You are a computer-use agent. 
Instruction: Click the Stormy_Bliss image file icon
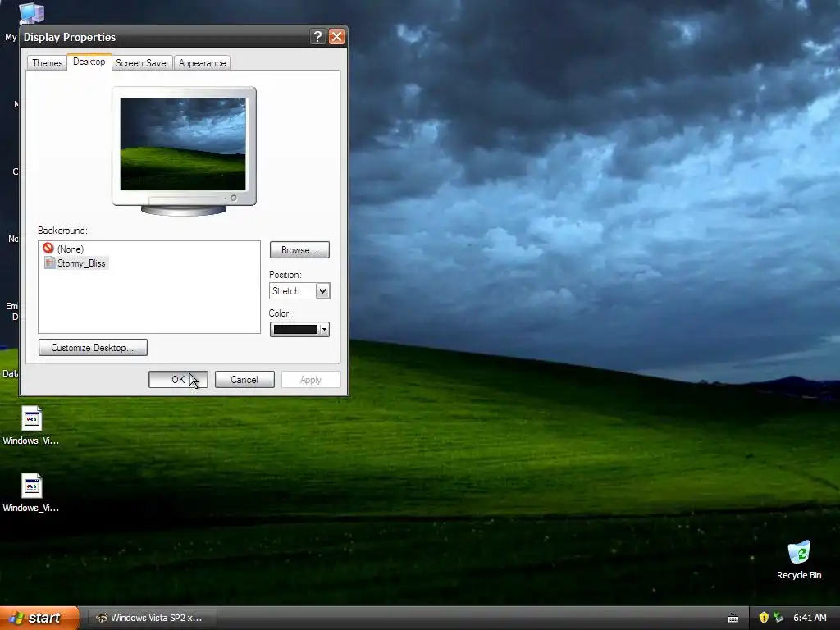tap(49, 262)
